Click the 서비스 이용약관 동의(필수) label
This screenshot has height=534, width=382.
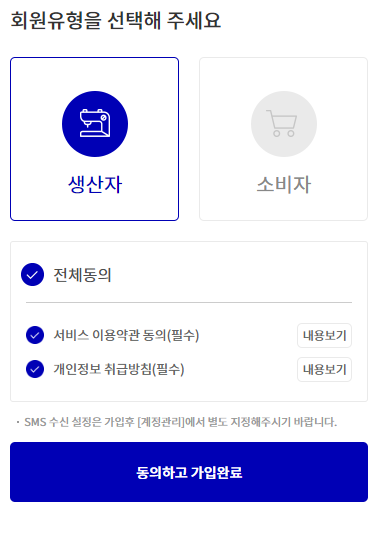(x=126, y=335)
